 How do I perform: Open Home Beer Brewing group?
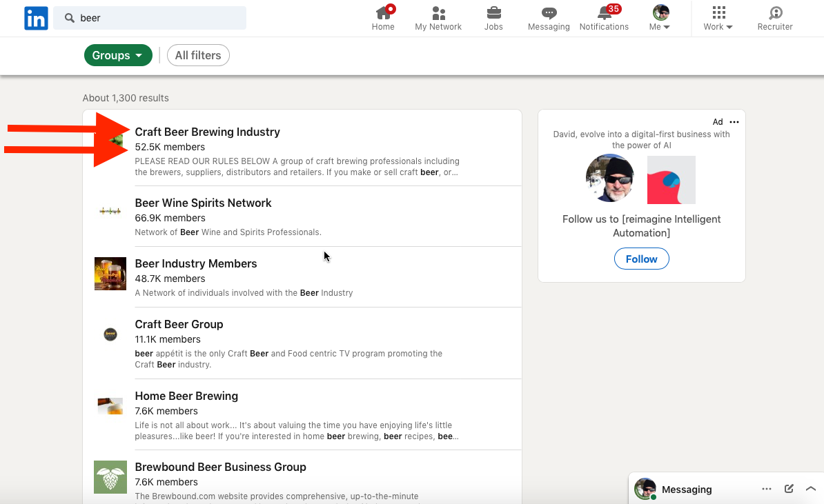186,396
